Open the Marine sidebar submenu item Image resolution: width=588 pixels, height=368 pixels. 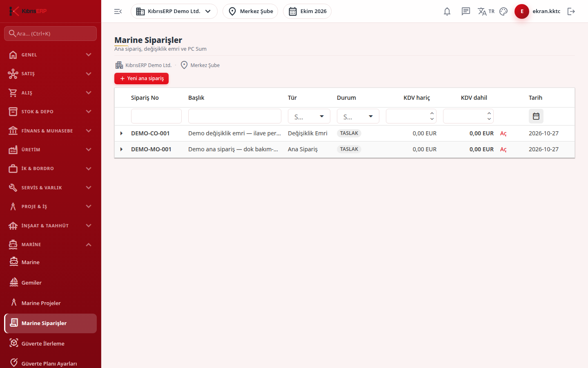(x=50, y=262)
